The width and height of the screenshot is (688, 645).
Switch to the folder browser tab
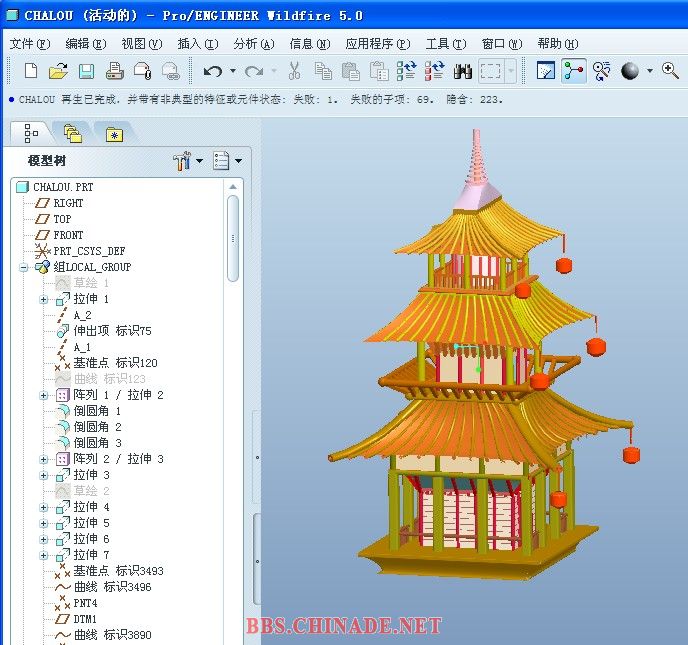[x=72, y=133]
